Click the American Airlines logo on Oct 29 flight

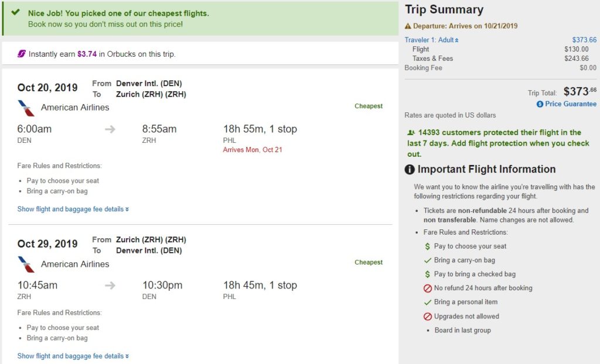click(x=26, y=264)
